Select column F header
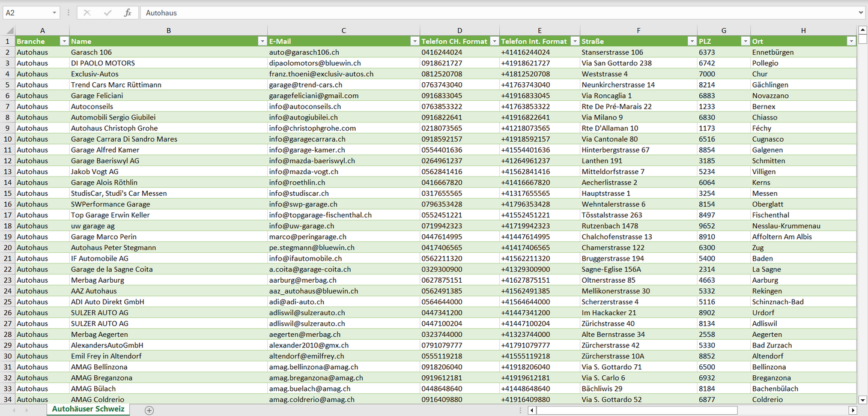This screenshot has width=868, height=416. click(x=638, y=31)
